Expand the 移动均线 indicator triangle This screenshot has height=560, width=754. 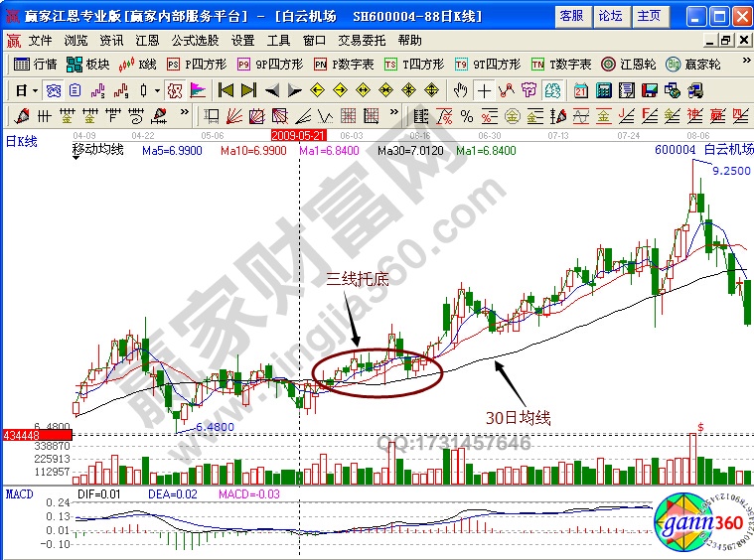pos(76,158)
